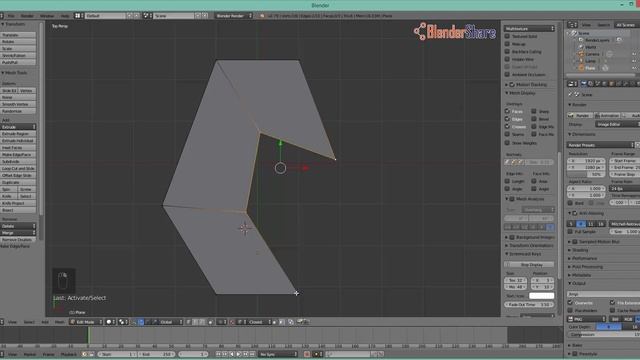Select the Camera object in outliner
The height and width of the screenshot is (360, 640).
pyautogui.click(x=592, y=54)
